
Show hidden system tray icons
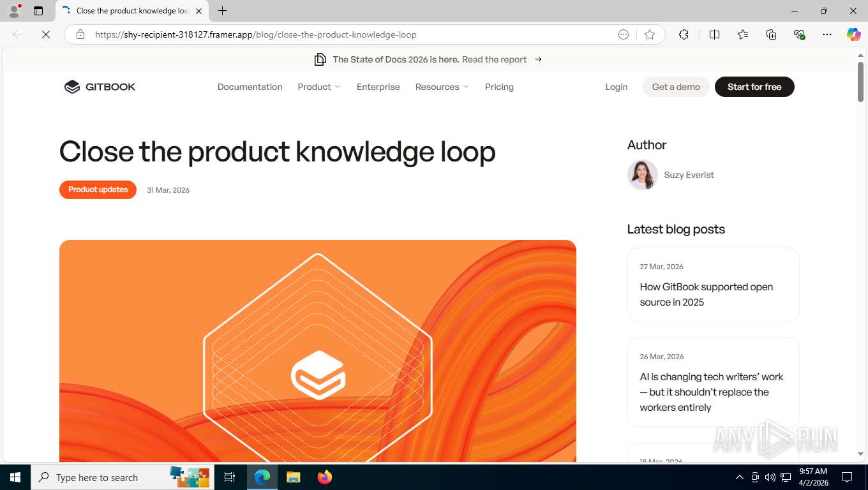[740, 477]
